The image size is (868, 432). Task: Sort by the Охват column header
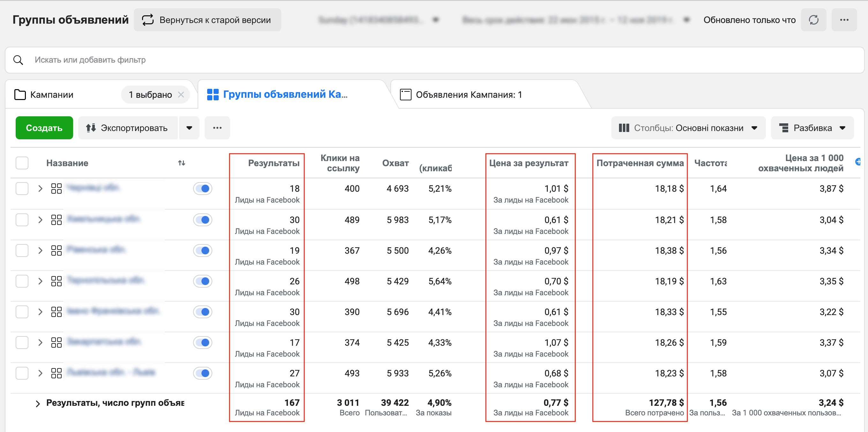click(x=395, y=163)
